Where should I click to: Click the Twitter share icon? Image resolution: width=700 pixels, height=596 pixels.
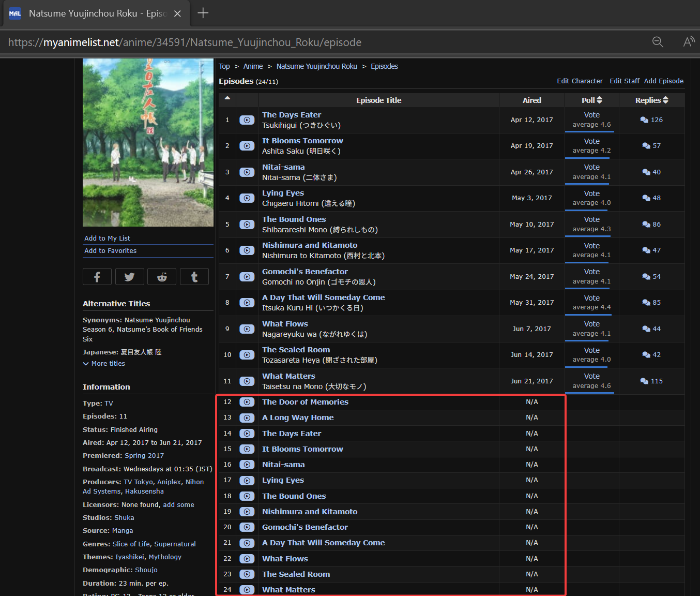[x=129, y=277]
